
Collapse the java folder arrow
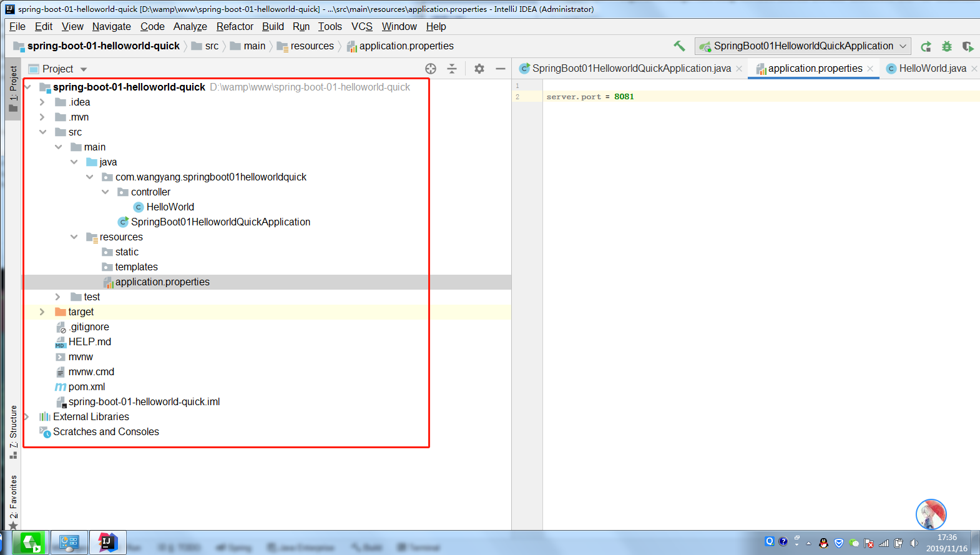click(74, 162)
